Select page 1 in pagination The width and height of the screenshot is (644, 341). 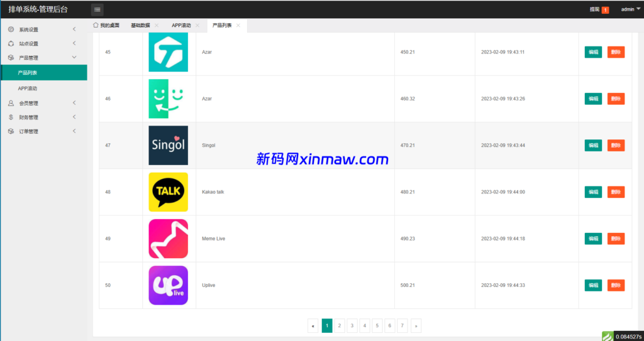pos(327,326)
